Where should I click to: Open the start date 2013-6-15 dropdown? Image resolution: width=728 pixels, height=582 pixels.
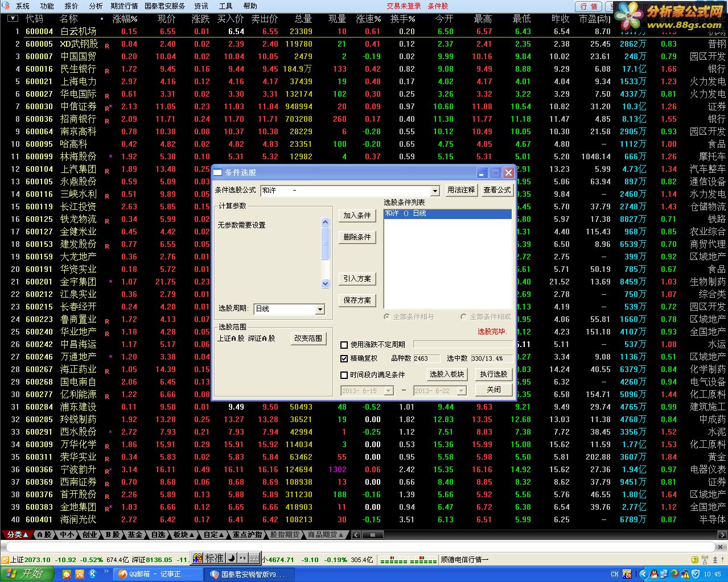pos(389,391)
